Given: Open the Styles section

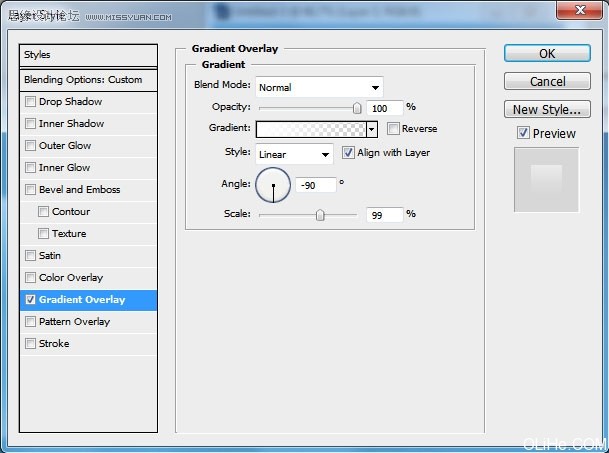Looking at the screenshot, I should [x=88, y=55].
